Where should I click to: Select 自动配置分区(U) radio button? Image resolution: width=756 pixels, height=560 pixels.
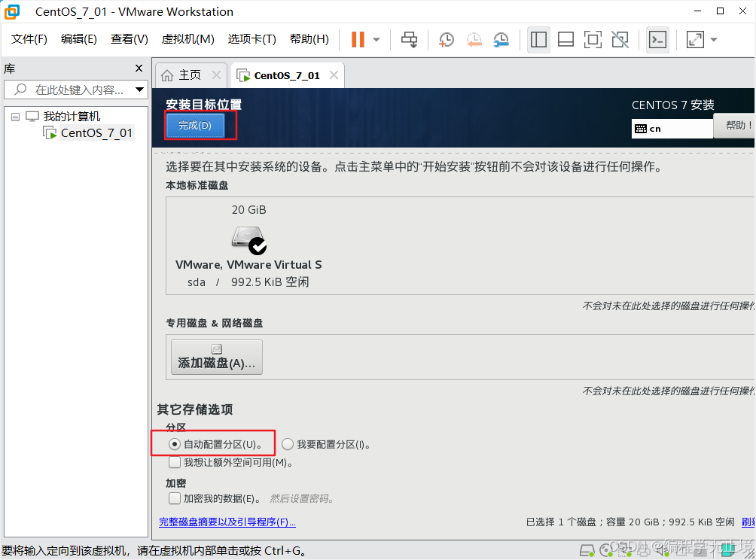pyautogui.click(x=175, y=444)
